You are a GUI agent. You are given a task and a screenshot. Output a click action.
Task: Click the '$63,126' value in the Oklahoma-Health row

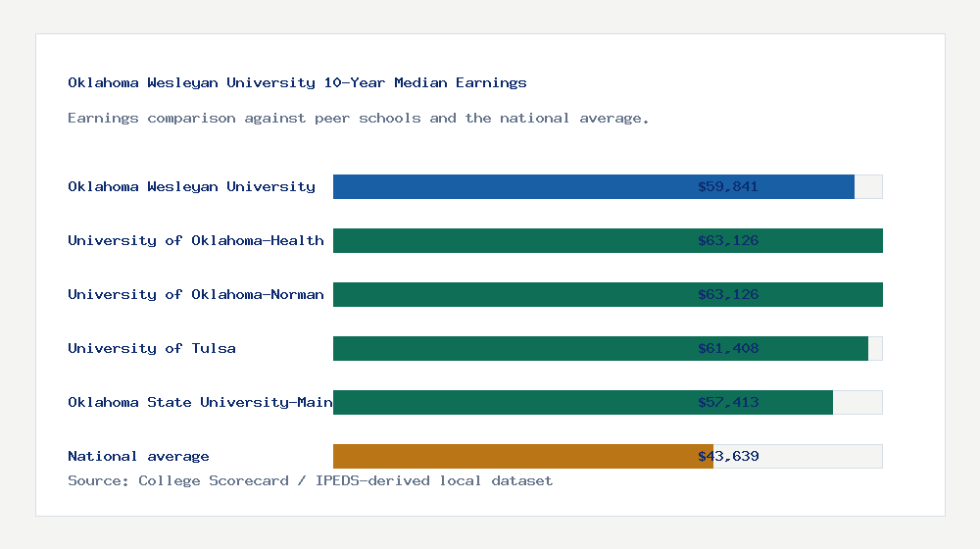(x=728, y=240)
